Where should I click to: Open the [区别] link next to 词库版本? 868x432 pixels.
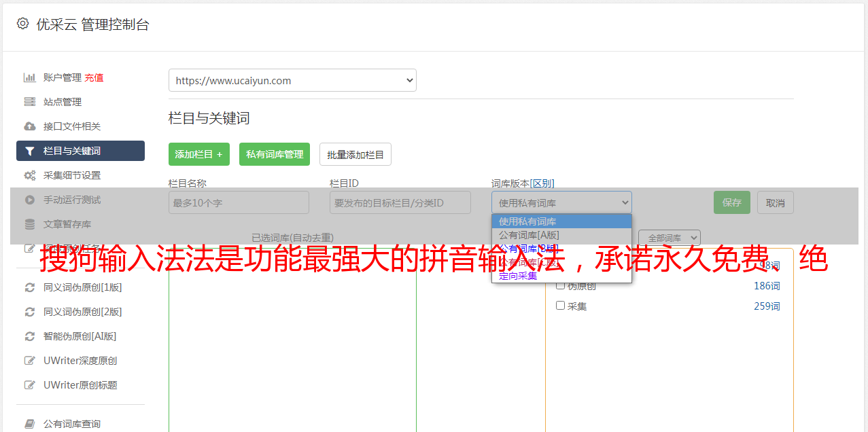[x=542, y=183]
